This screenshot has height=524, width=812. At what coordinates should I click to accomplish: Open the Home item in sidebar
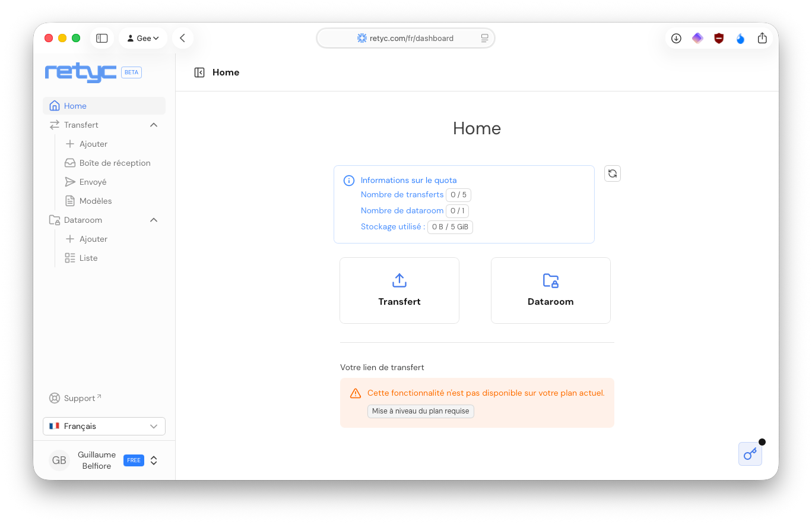click(x=104, y=106)
